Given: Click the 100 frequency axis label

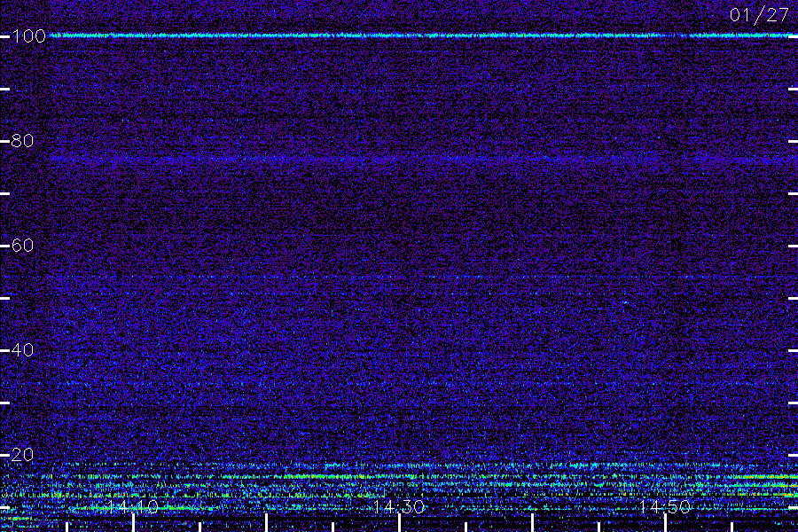Looking at the screenshot, I should (29, 36).
